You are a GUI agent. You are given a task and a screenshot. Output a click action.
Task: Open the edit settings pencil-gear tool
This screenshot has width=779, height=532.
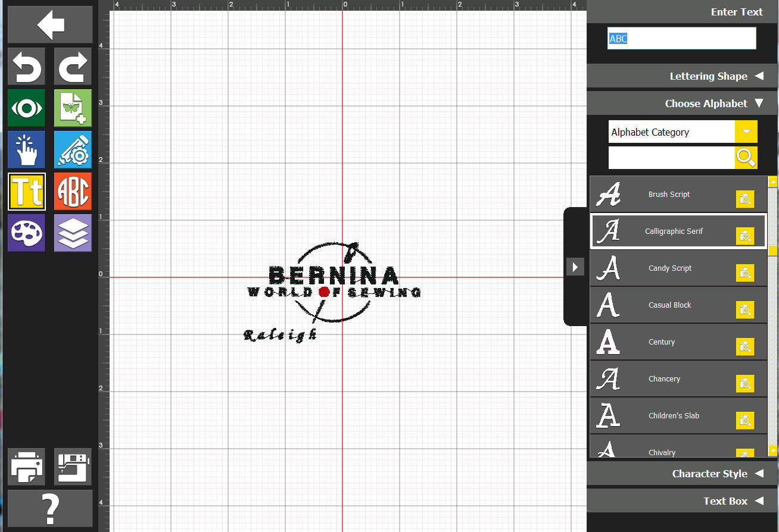tap(73, 150)
